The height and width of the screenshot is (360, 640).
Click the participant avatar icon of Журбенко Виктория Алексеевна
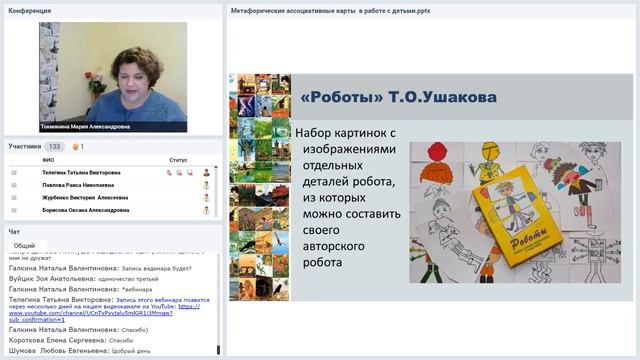point(207,198)
